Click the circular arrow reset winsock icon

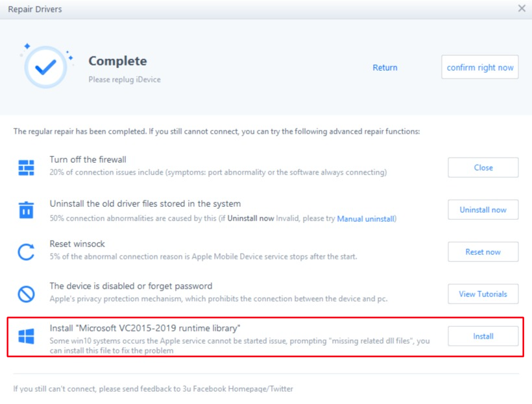(26, 252)
